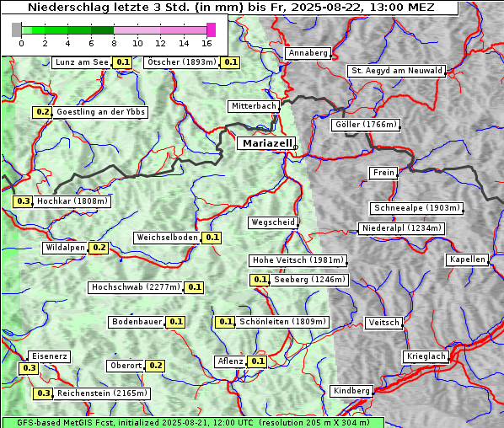Click Reichenstein's 0.3 precipitation value
This screenshot has height=428, width=504.
(x=43, y=393)
